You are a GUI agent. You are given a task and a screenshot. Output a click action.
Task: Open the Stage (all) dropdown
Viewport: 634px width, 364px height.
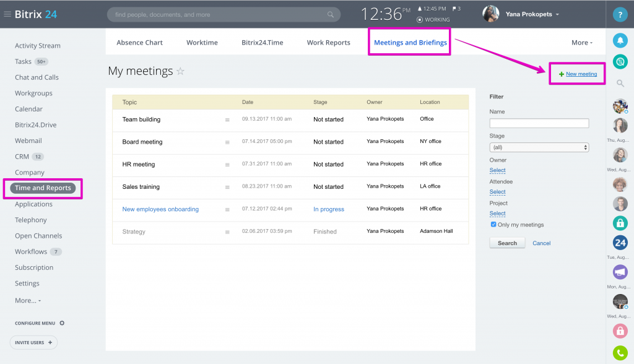(x=539, y=147)
